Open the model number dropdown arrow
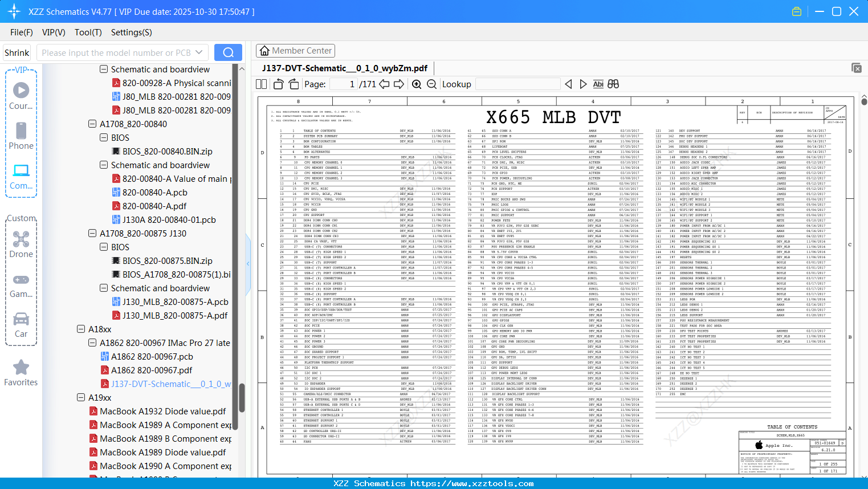Viewport: 868px width, 489px height. [199, 52]
